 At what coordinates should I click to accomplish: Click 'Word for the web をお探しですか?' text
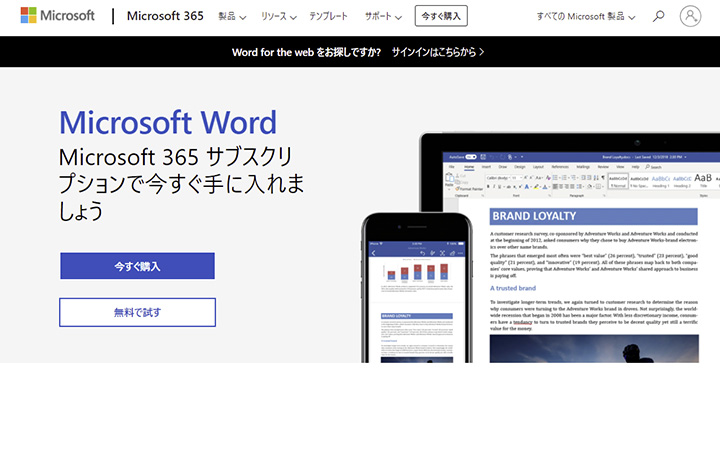point(306,52)
